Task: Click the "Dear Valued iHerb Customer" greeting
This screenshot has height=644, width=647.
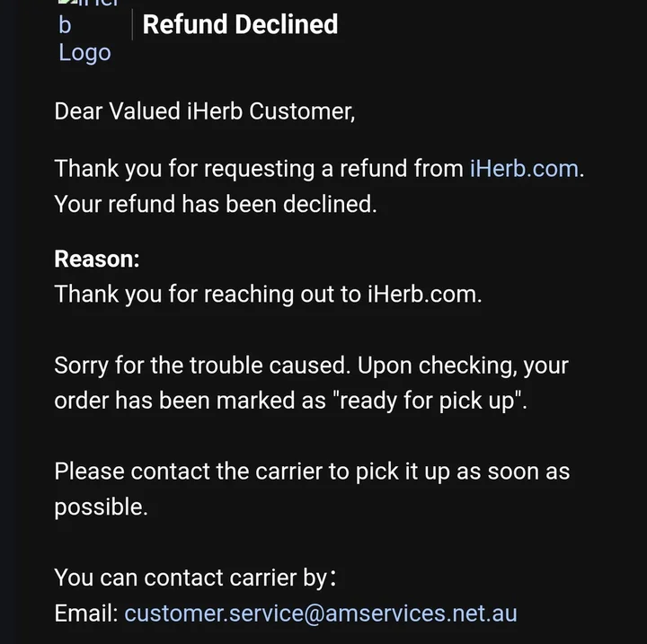Action: click(x=205, y=111)
